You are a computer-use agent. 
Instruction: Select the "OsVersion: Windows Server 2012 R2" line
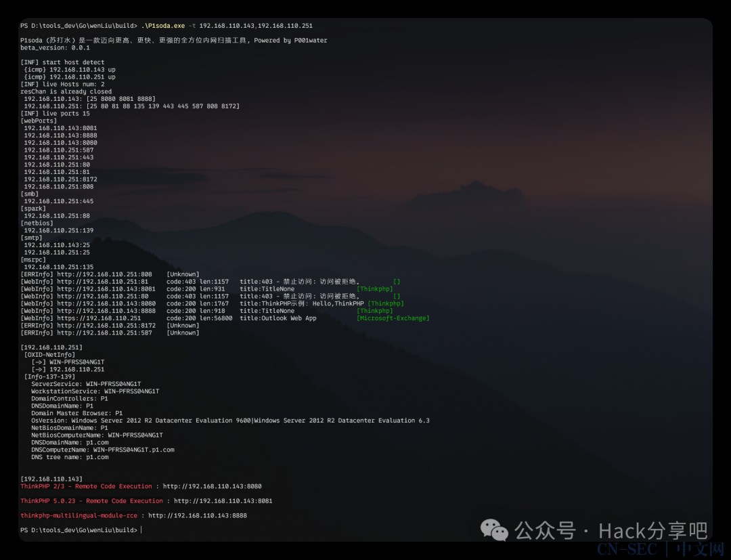230,421
